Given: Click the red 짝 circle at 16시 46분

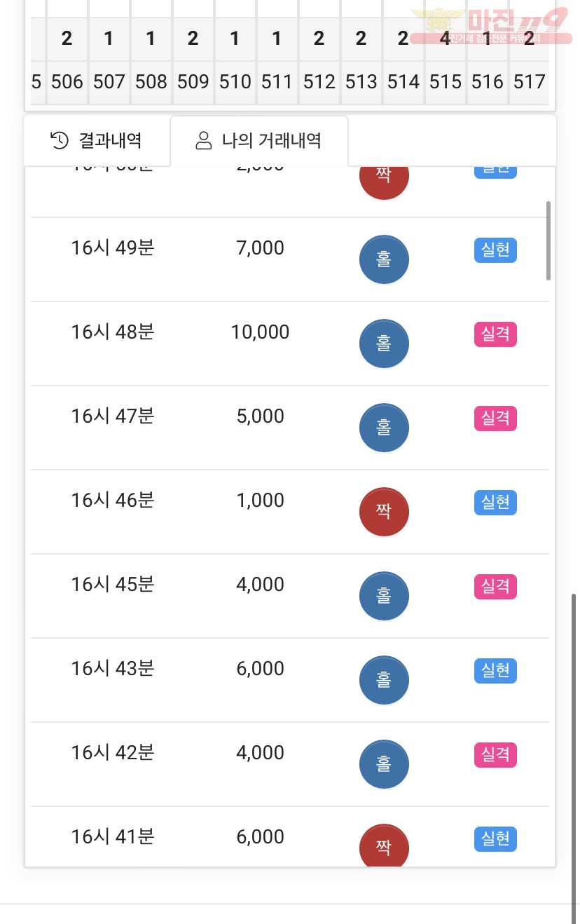Looking at the screenshot, I should click(384, 512).
